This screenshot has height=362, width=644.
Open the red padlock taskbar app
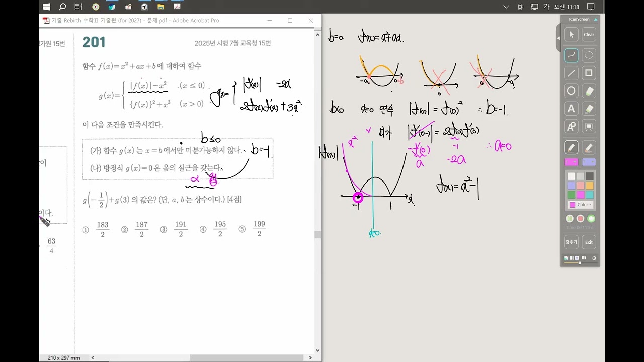[128, 7]
